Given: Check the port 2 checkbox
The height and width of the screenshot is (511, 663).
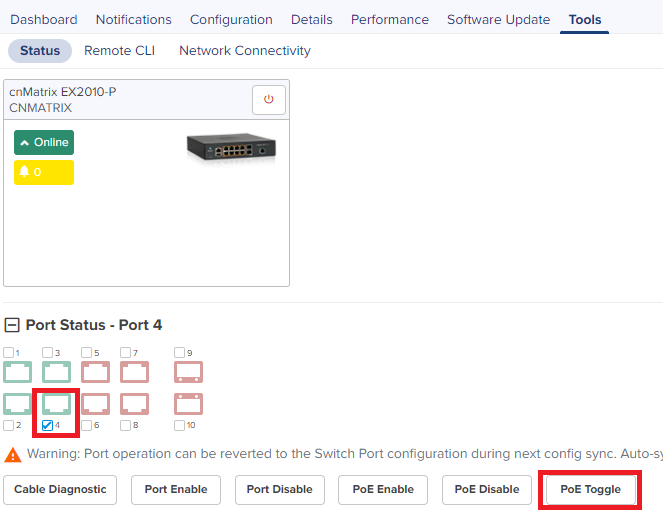Looking at the screenshot, I should pyautogui.click(x=8, y=425).
